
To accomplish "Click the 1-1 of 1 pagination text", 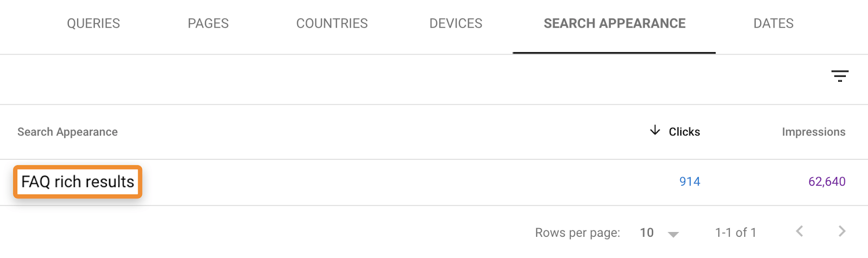I will [736, 233].
